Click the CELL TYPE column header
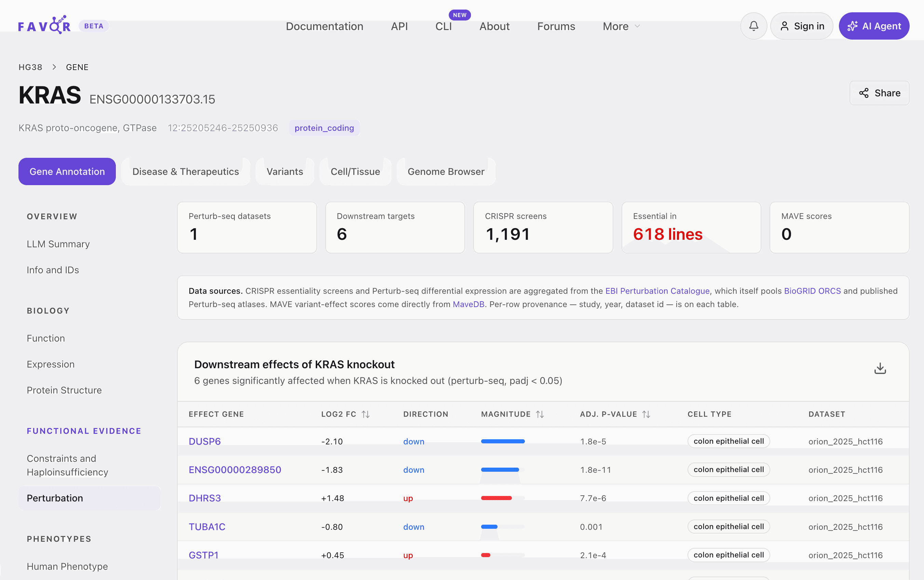This screenshot has width=924, height=580. (x=709, y=414)
